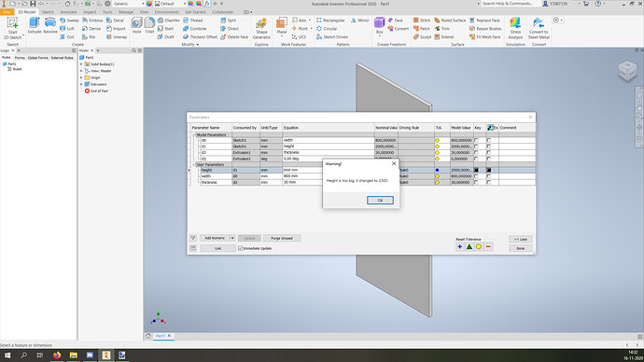
Task: Confirm the warning with OK
Action: click(x=380, y=201)
